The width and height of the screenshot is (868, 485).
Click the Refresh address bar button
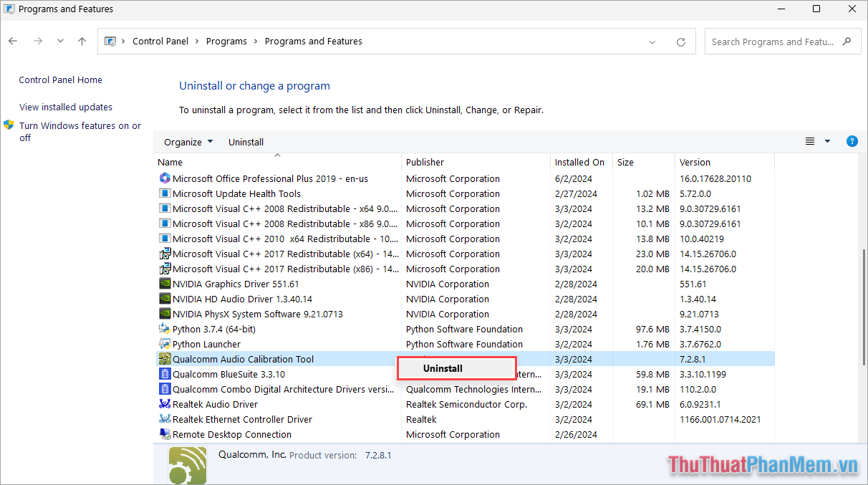[x=681, y=42]
